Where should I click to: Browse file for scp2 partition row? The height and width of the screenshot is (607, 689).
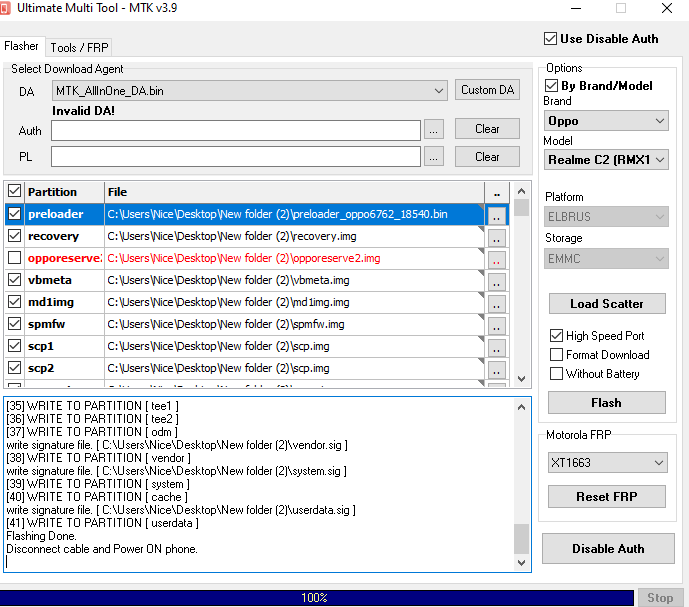click(497, 370)
